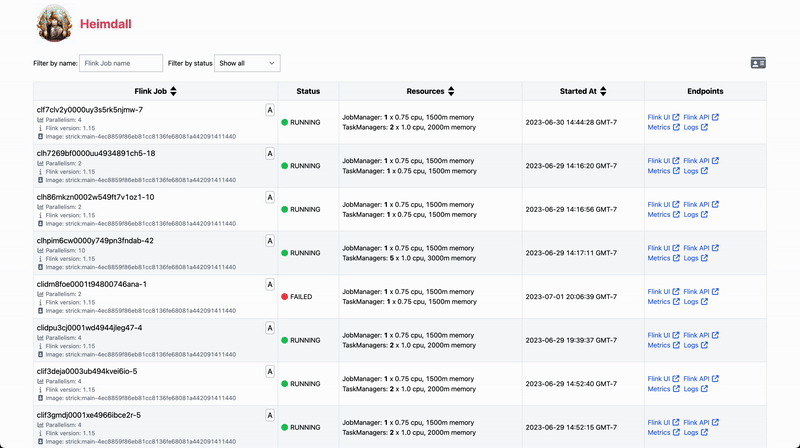Click the A badge for clh7269bf0000uu4934891ch5-18
This screenshot has width=800, height=448.
(x=270, y=154)
